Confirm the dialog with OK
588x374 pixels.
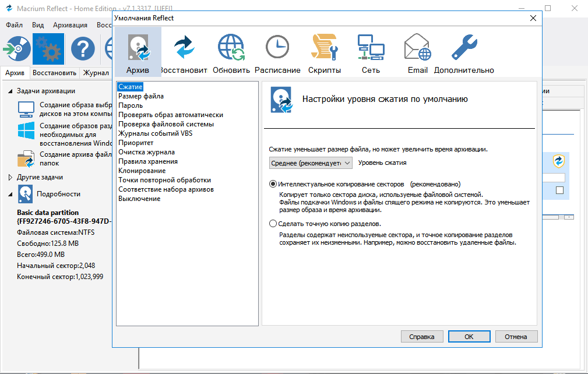(469, 337)
